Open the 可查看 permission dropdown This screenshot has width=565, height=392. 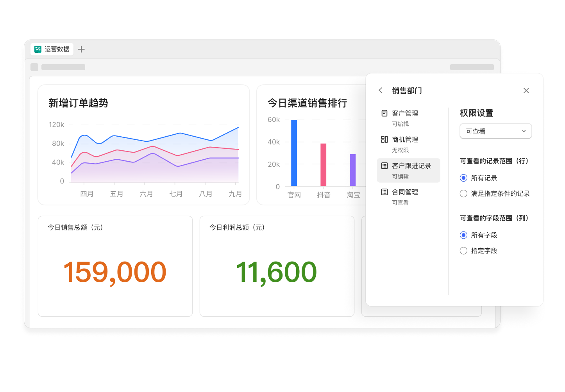[495, 131]
